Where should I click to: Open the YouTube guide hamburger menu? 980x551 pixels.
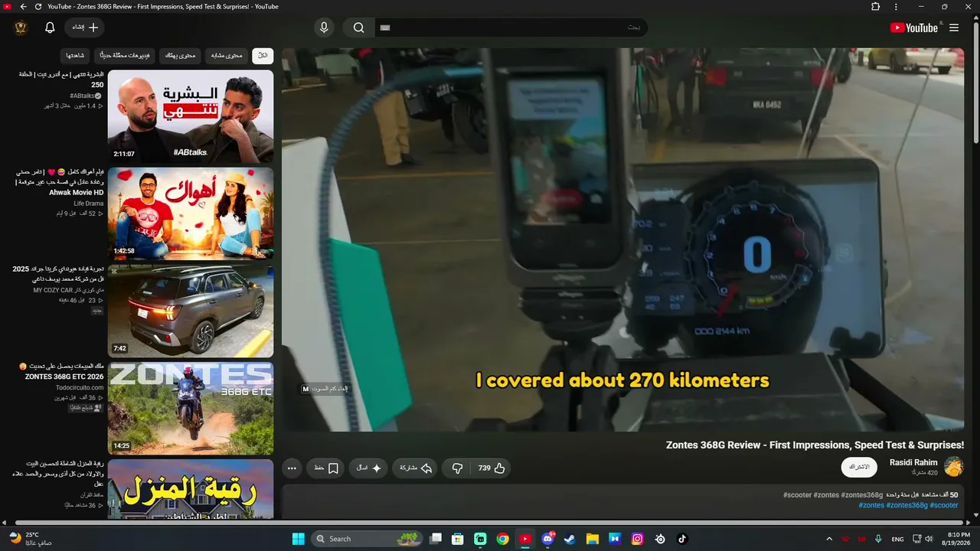pos(954,28)
